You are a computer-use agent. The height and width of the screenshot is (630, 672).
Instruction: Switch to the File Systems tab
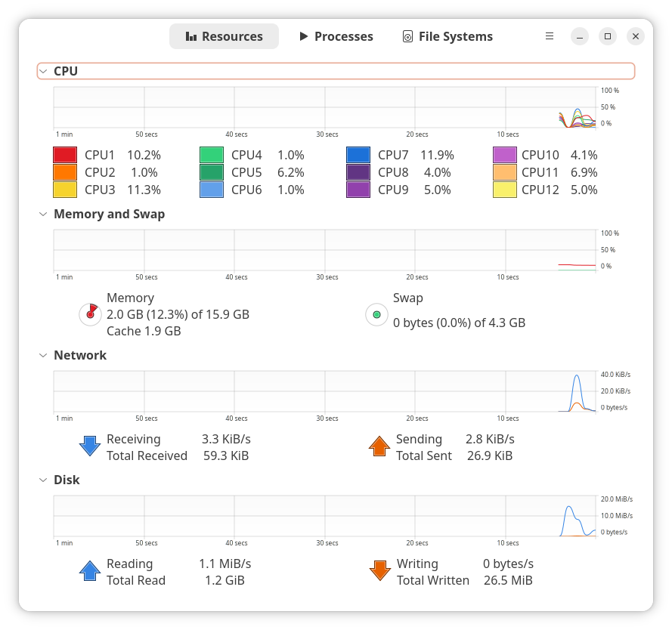tap(447, 36)
